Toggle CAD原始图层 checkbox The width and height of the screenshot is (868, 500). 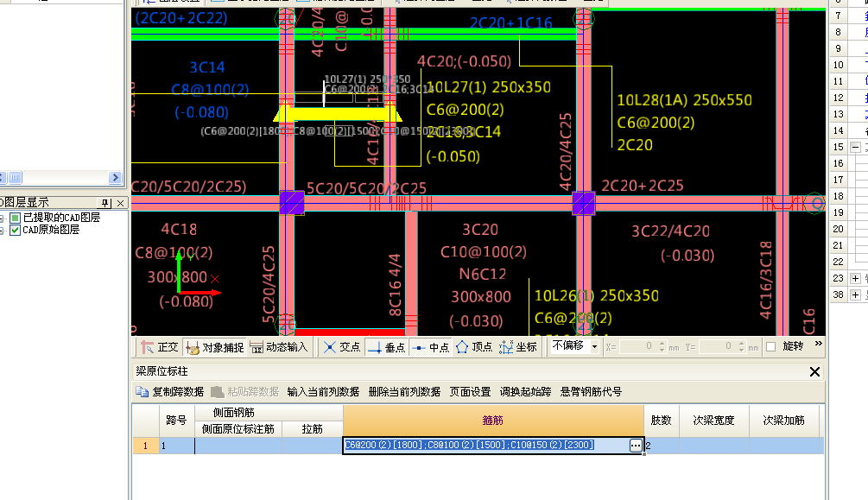pyautogui.click(x=15, y=230)
